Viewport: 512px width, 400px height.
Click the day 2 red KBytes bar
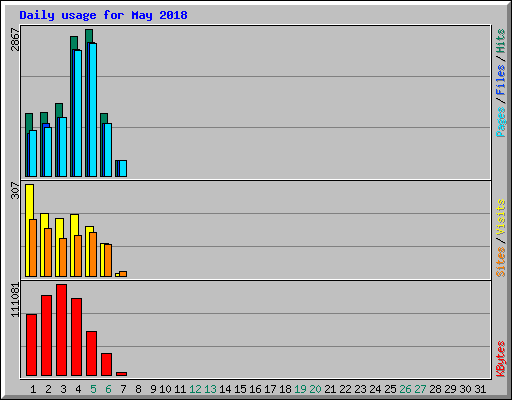pos(46,335)
